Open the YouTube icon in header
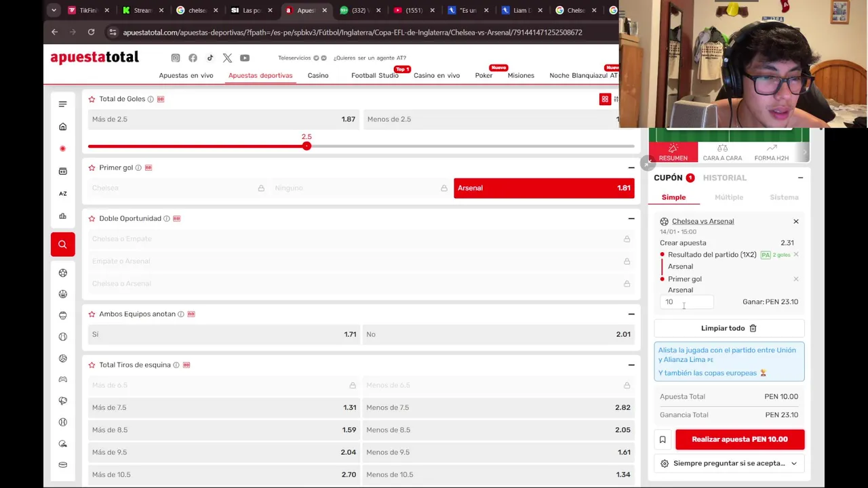868x488 pixels. [x=245, y=58]
